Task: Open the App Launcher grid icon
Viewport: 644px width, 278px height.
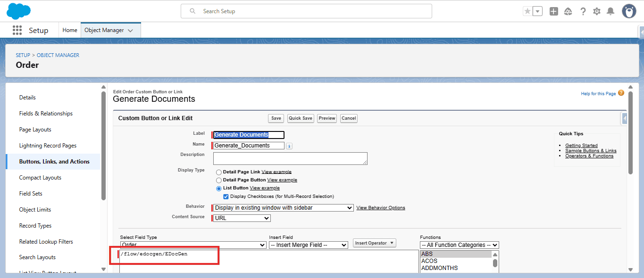Action: point(17,30)
